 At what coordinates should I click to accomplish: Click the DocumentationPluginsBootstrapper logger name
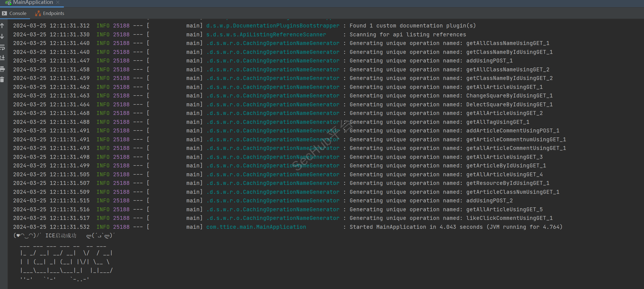pos(272,26)
